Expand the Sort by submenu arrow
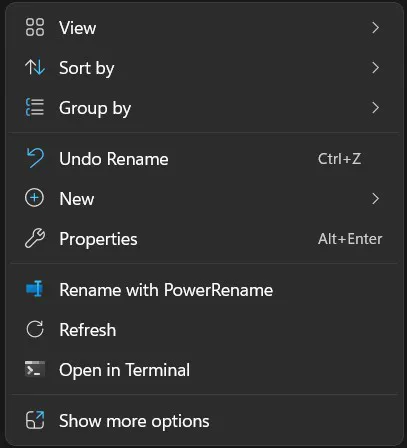 point(376,68)
